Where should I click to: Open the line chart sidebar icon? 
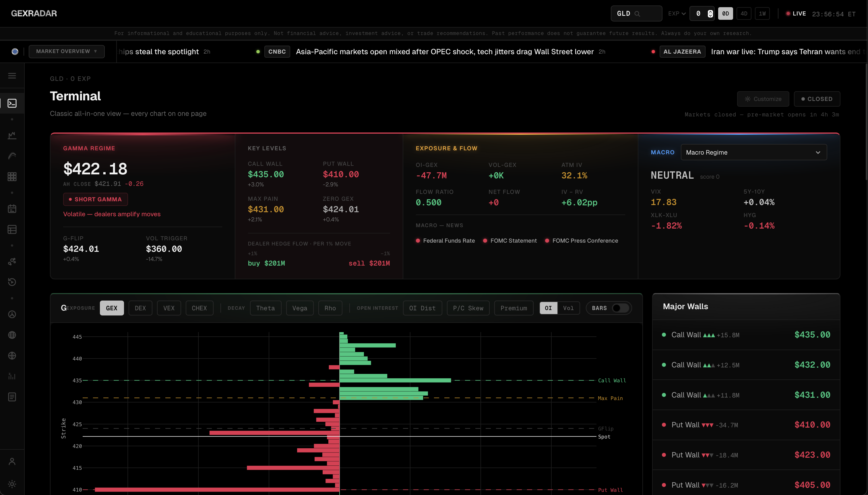point(12,135)
